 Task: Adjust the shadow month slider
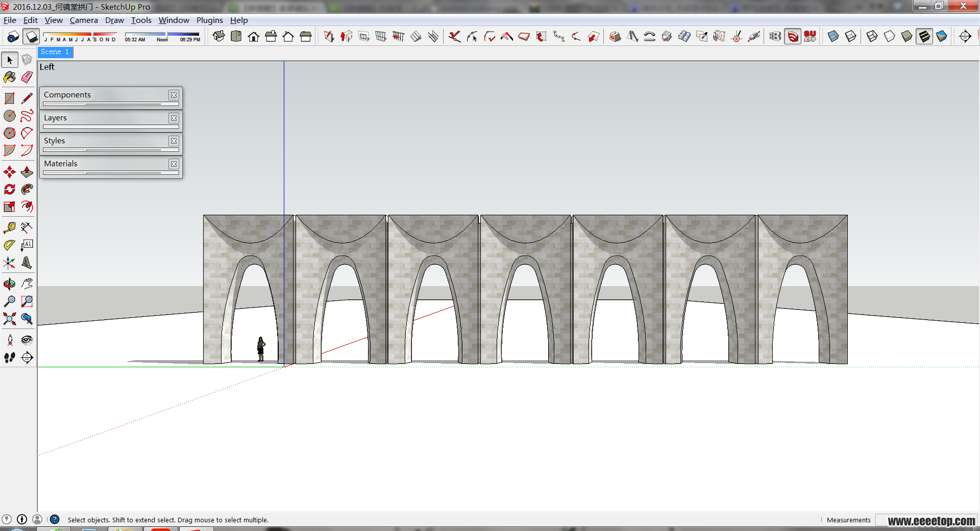[x=80, y=37]
